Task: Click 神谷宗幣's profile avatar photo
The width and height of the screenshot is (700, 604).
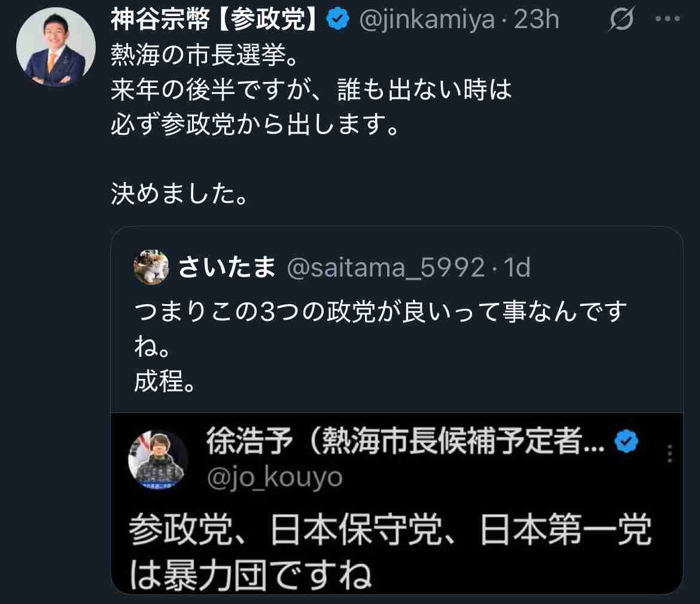Action: point(56,48)
